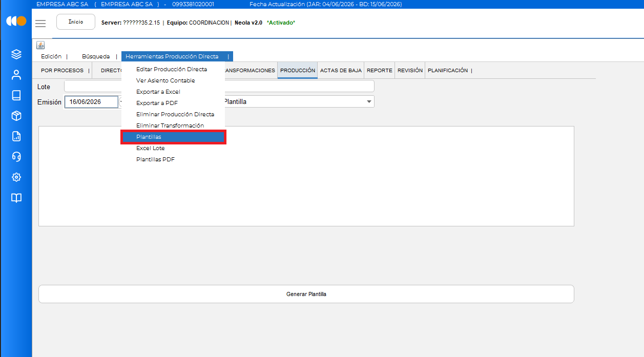Click the Neola logo icon in sidebar
644x357 pixels.
click(16, 22)
